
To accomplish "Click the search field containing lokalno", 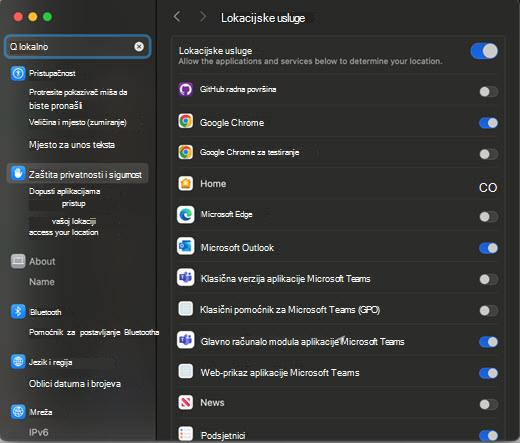I will [77, 47].
